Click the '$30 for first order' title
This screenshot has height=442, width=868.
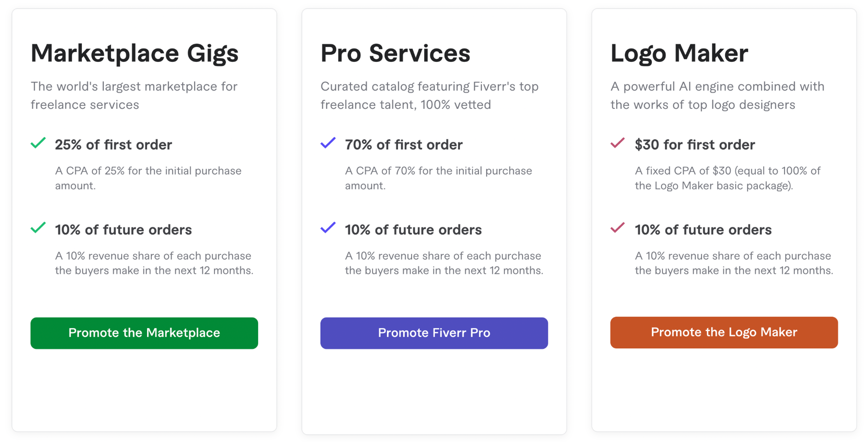[x=695, y=145]
